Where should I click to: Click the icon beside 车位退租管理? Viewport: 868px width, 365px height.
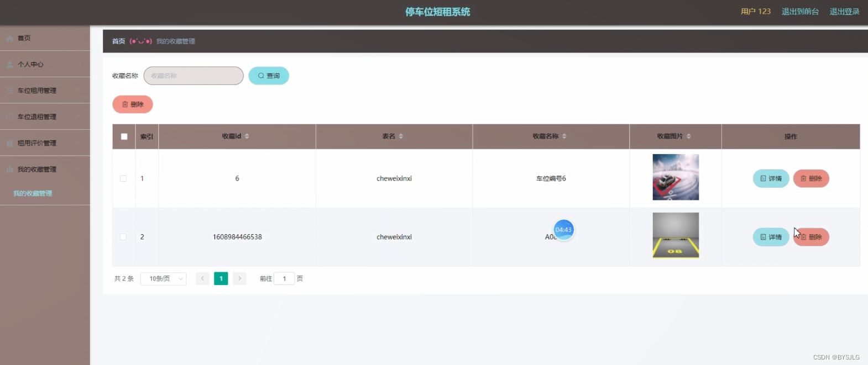pyautogui.click(x=9, y=117)
